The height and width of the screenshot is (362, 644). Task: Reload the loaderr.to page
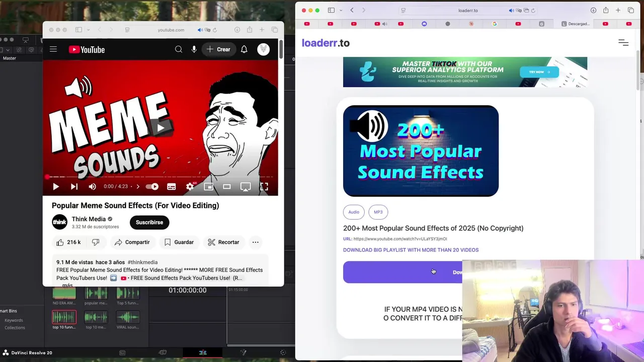click(x=533, y=11)
